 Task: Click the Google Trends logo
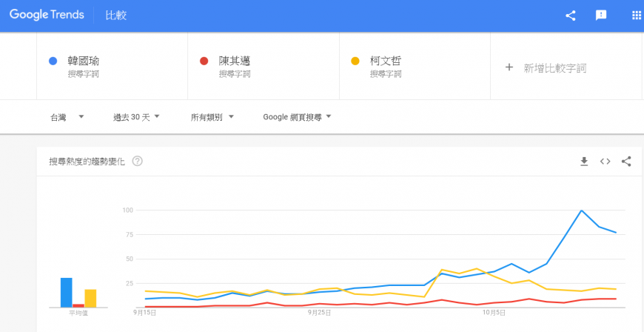pyautogui.click(x=47, y=16)
